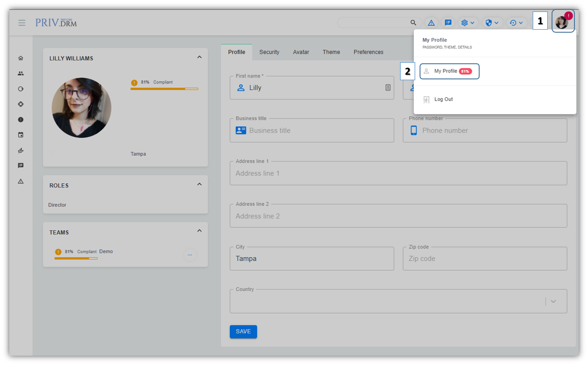The width and height of the screenshot is (588, 365).
Task: Switch to the Security tab
Action: 269,52
